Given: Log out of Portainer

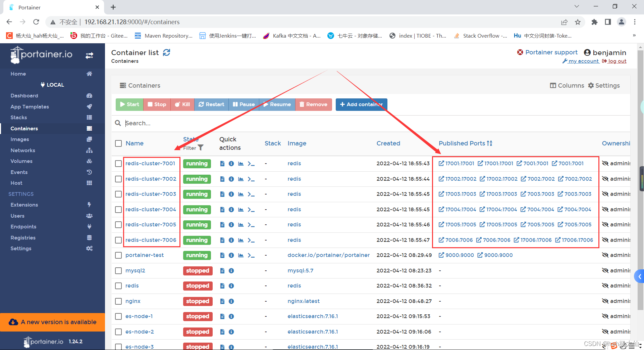Looking at the screenshot, I should 617,61.
